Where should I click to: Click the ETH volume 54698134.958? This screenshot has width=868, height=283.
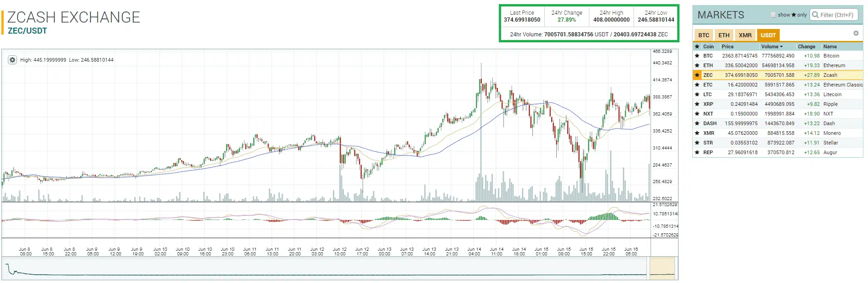pos(778,65)
